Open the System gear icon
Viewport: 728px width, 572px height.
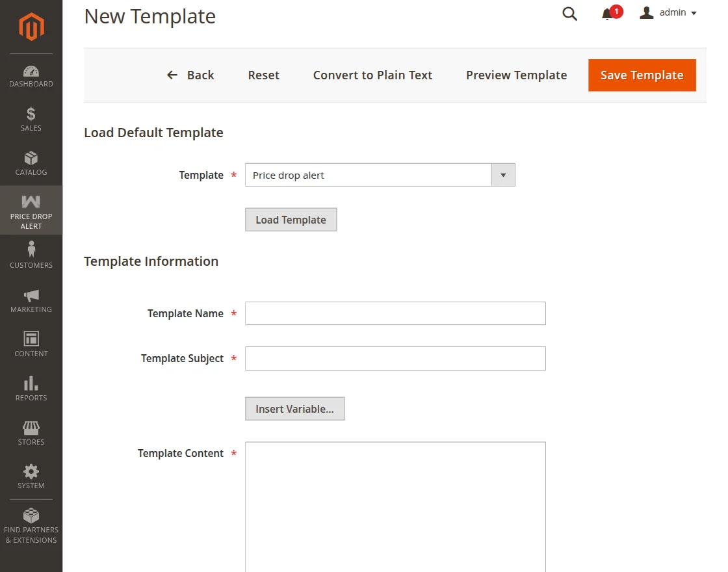point(31,471)
